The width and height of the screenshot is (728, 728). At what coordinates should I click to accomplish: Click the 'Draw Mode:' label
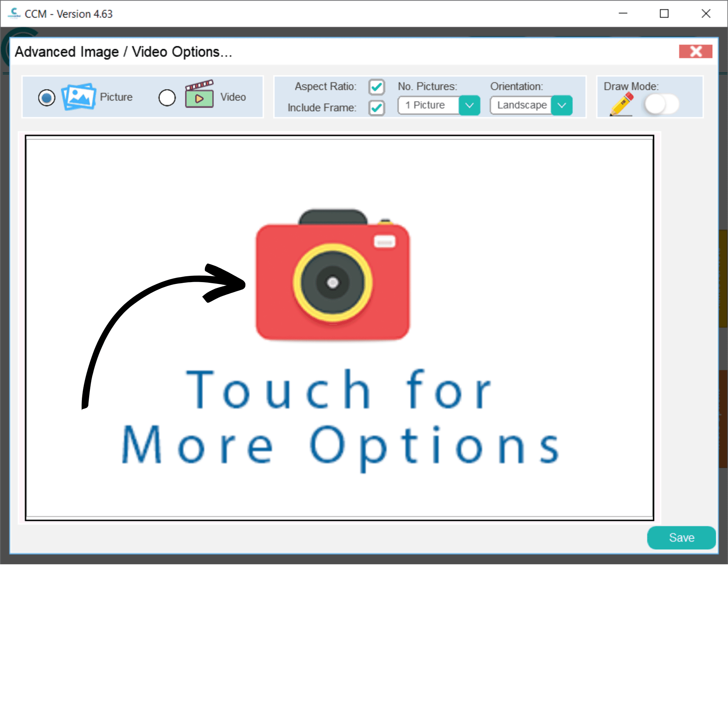(x=631, y=87)
